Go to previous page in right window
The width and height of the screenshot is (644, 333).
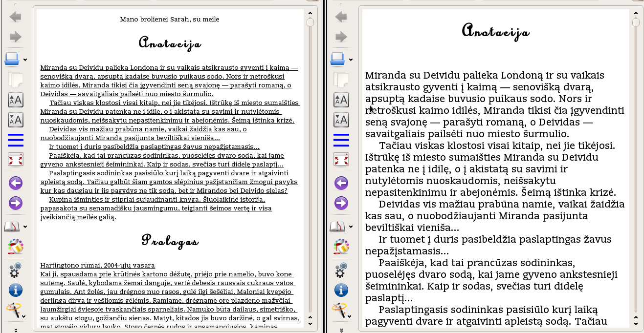point(341,183)
